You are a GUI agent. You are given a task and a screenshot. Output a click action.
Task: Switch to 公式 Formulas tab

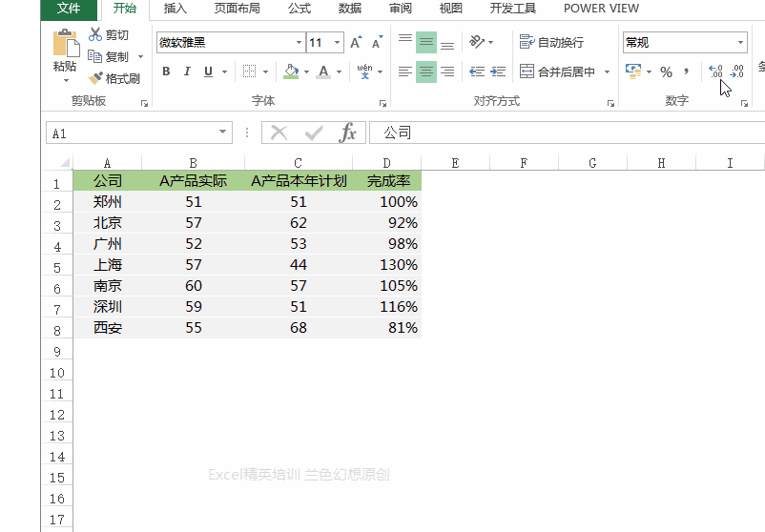click(x=300, y=9)
